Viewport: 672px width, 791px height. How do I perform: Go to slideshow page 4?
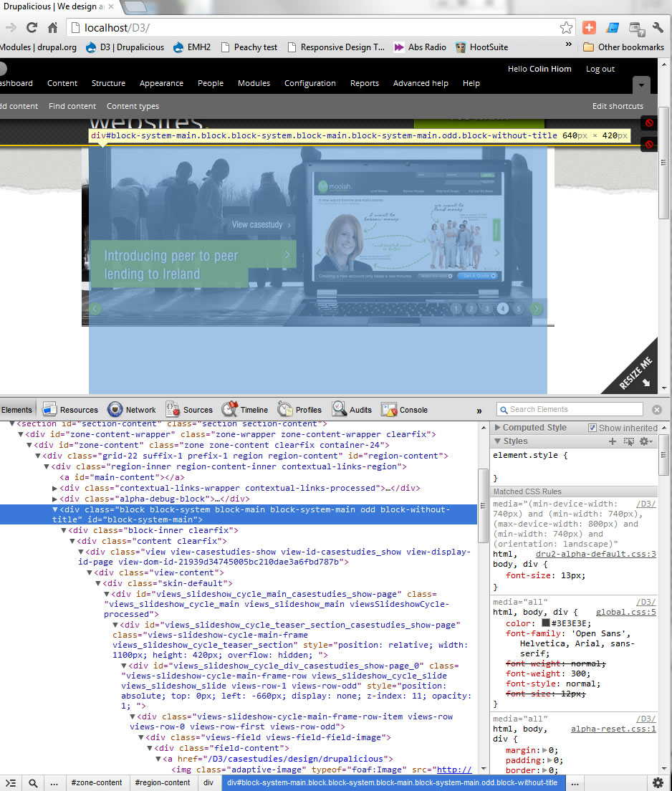click(x=502, y=309)
